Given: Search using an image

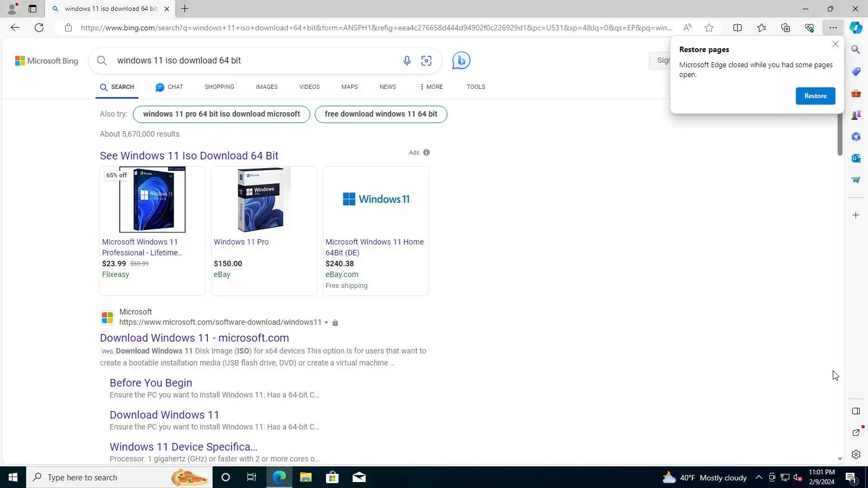Looking at the screenshot, I should tap(426, 61).
